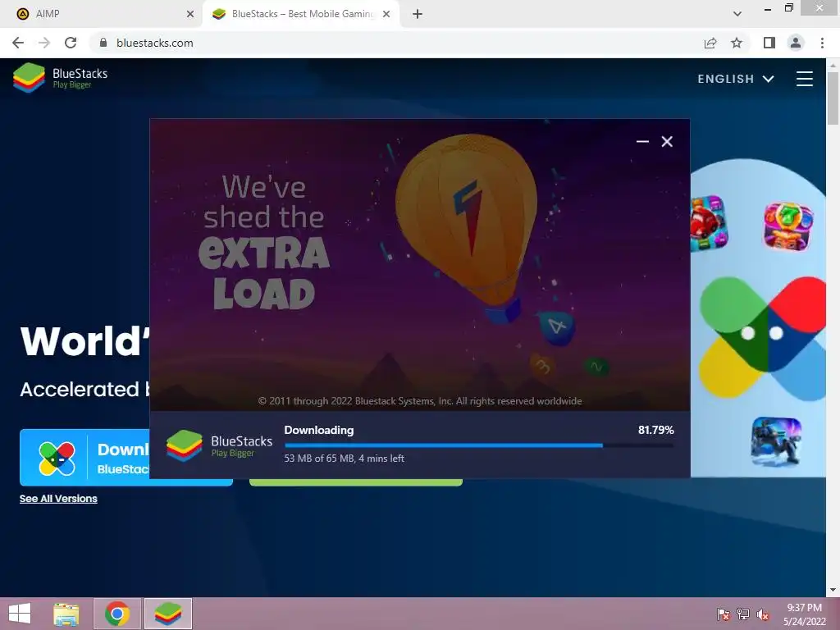Open the See All Versions link
The width and height of the screenshot is (840, 630).
pyautogui.click(x=58, y=499)
